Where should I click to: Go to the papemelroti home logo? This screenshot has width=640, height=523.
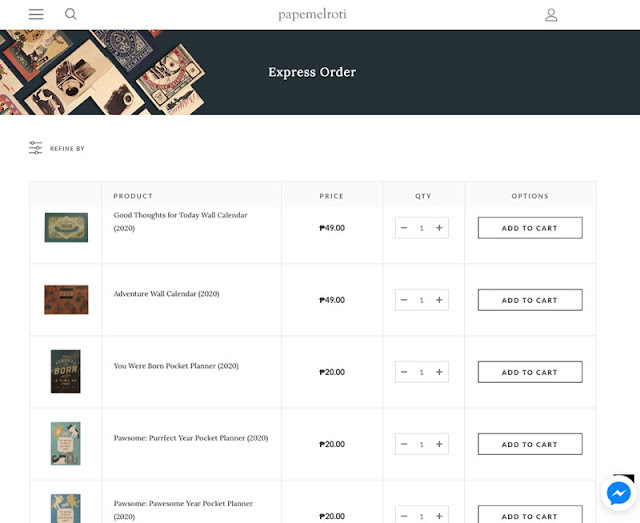pos(312,15)
